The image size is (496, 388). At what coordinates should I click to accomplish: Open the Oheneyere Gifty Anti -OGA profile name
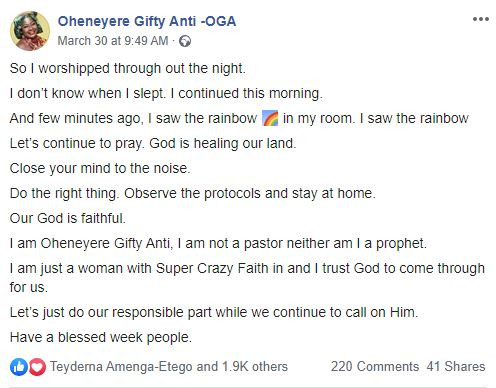click(x=147, y=21)
